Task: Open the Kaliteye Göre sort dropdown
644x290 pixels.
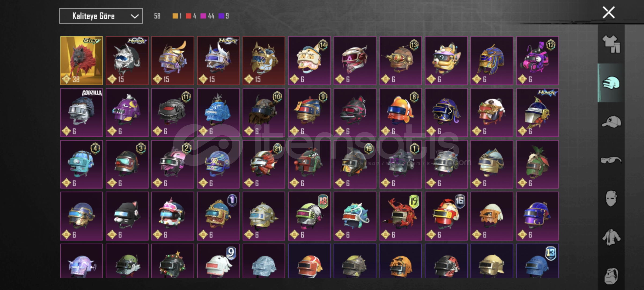Action: [101, 16]
